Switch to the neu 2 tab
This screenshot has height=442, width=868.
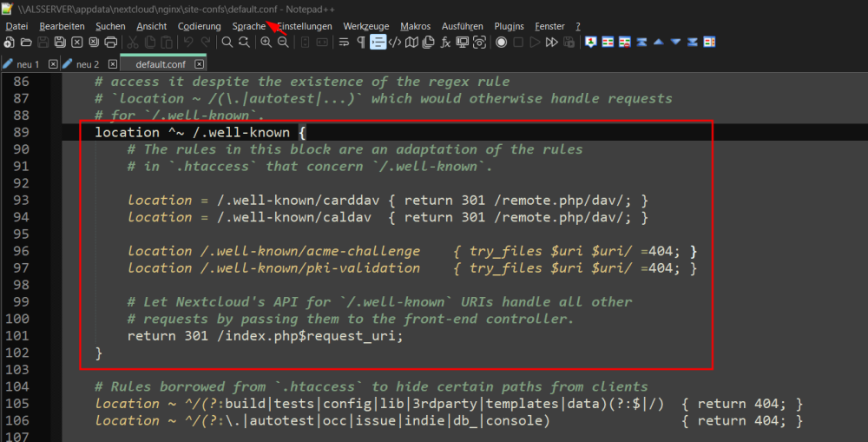[x=88, y=64]
